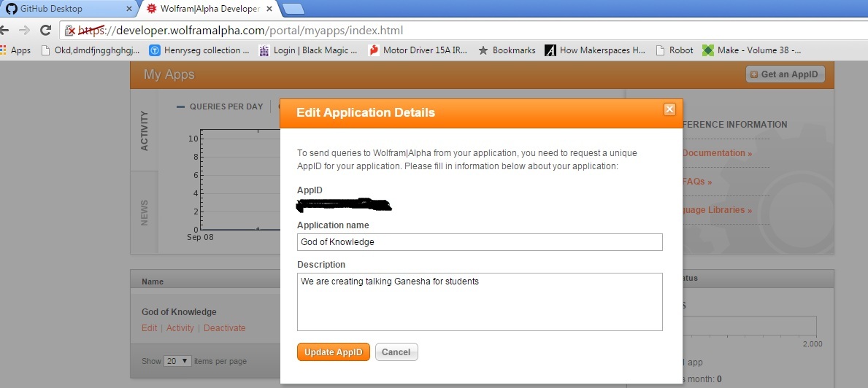Open the Motor Driver 15A IR bookmark

point(418,50)
